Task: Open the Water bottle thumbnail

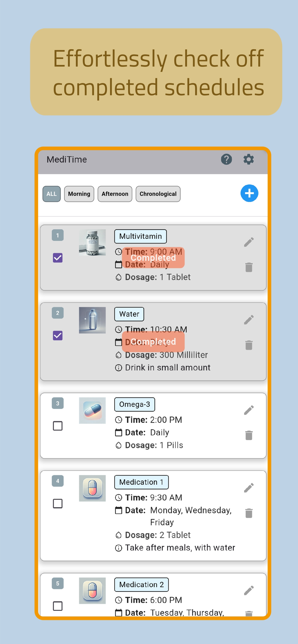Action: coord(92,320)
